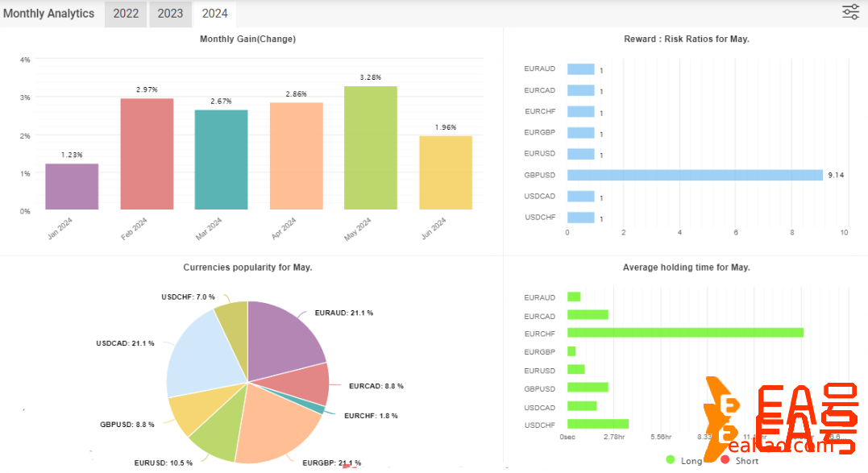The width and height of the screenshot is (868, 473).
Task: Toggle the Long legend series
Action: point(683,460)
